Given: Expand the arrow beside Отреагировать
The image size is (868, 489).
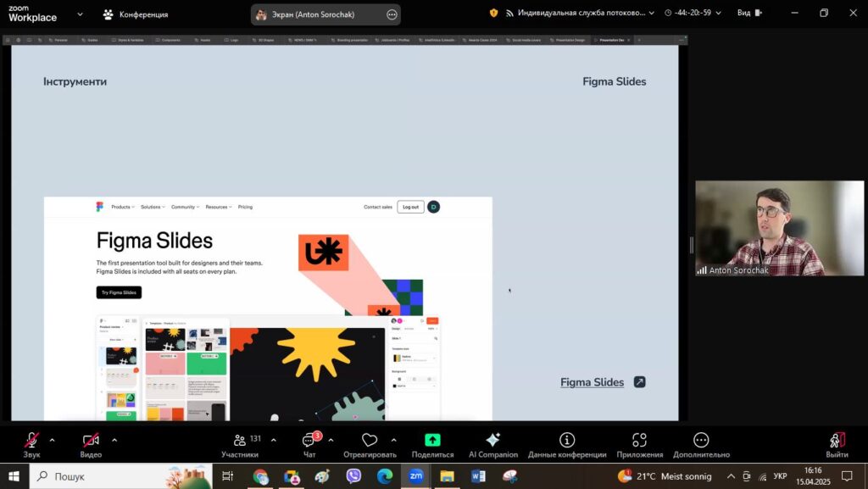Looking at the screenshot, I should (x=393, y=441).
